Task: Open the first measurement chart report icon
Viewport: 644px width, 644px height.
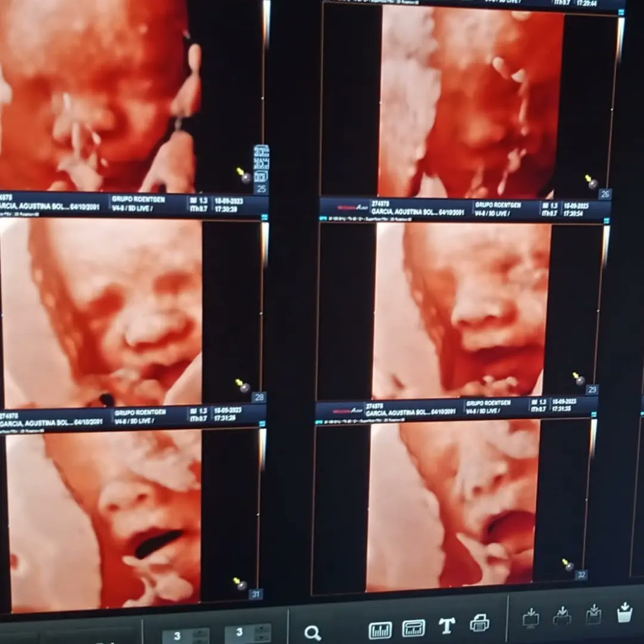Action: tap(380, 630)
